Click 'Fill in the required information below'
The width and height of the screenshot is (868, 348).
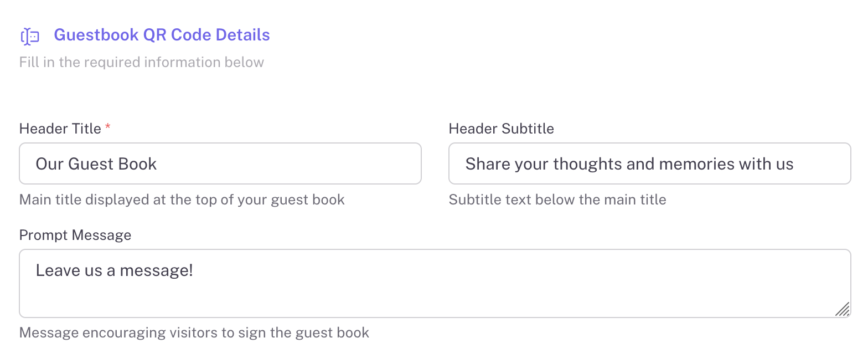[x=142, y=62]
